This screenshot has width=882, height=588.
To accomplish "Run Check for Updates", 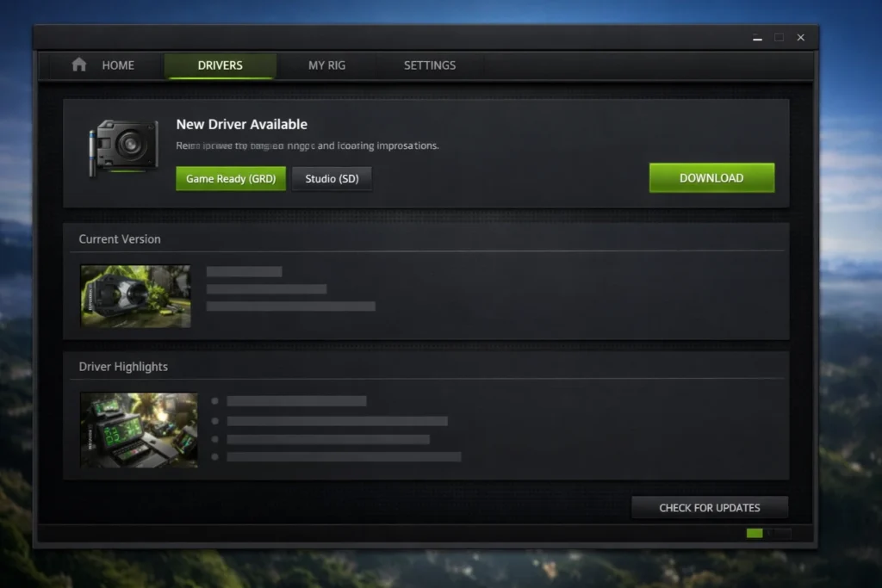I will tap(709, 507).
